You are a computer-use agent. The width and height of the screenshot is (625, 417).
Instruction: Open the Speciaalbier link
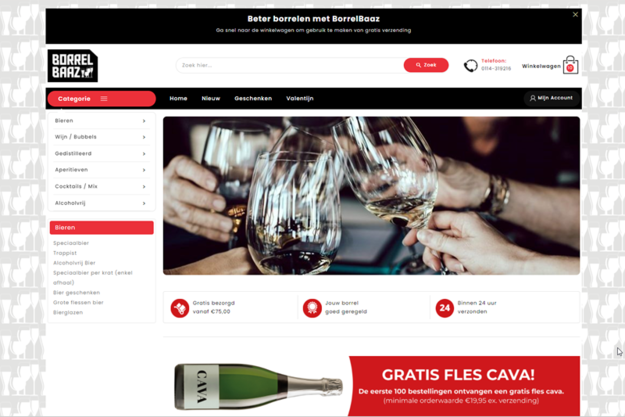click(x=71, y=243)
